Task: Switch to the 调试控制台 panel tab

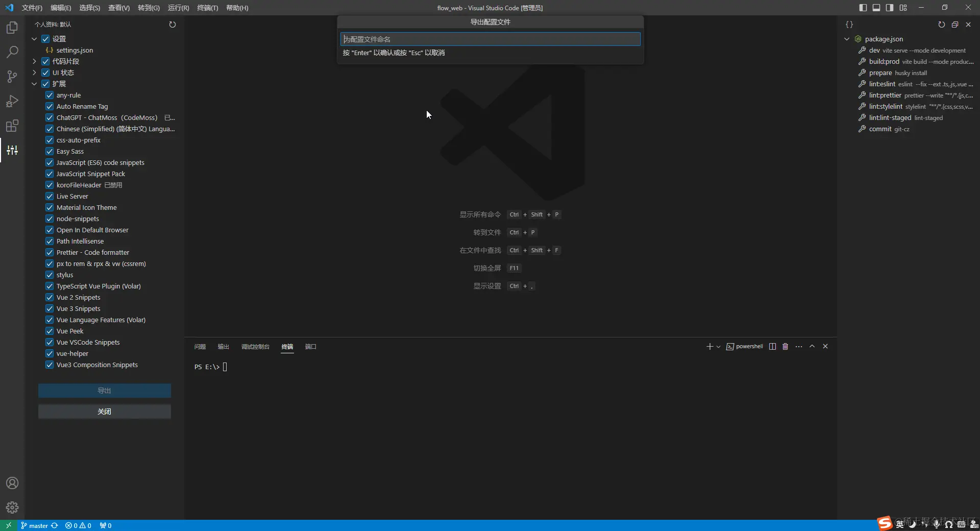Action: point(255,347)
